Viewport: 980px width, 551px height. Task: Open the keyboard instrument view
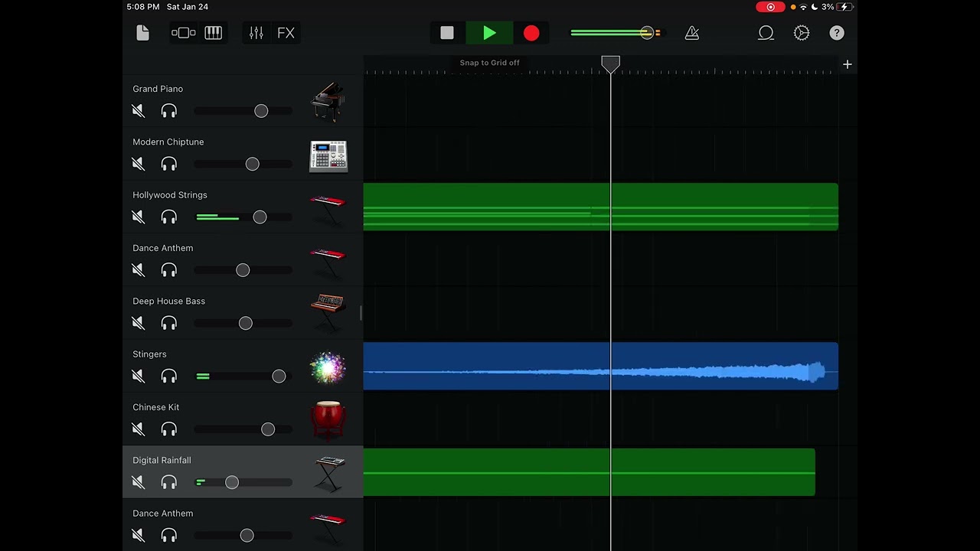tap(213, 33)
